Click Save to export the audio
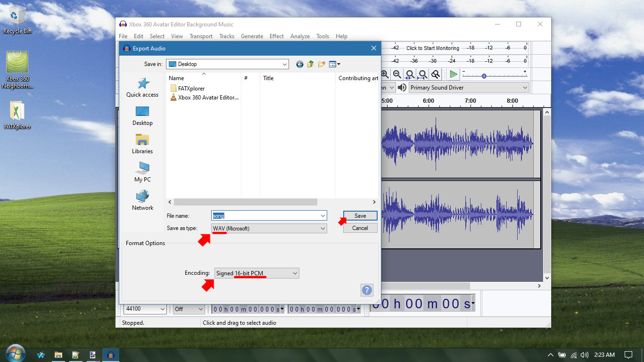Image resolution: width=644 pixels, height=362 pixels. click(x=360, y=215)
